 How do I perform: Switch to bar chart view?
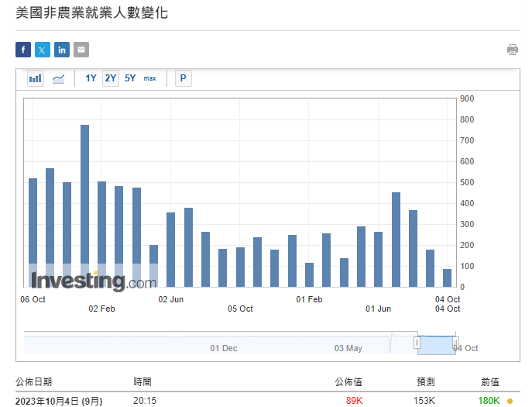36,78
